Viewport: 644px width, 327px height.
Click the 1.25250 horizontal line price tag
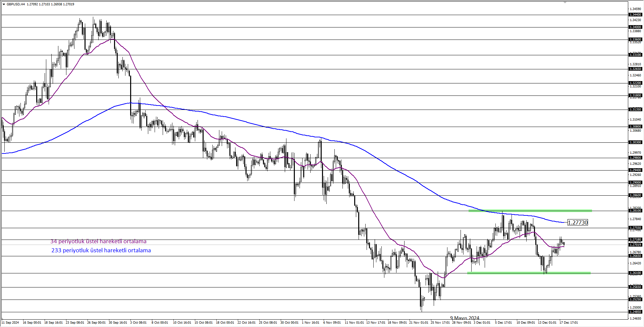tap(635, 300)
